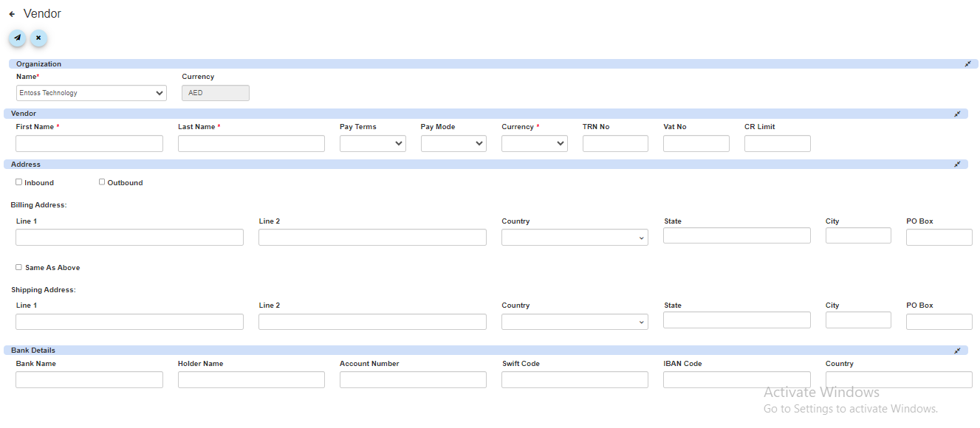Open the Shipping Address Country dropdown
The width and height of the screenshot is (980, 428).
[575, 322]
